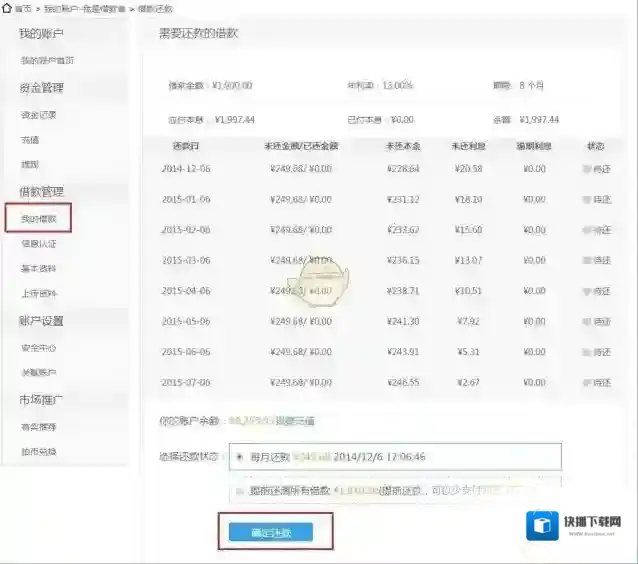Click unpaid interest ¥10.51
638x564 pixels.
pos(468,291)
